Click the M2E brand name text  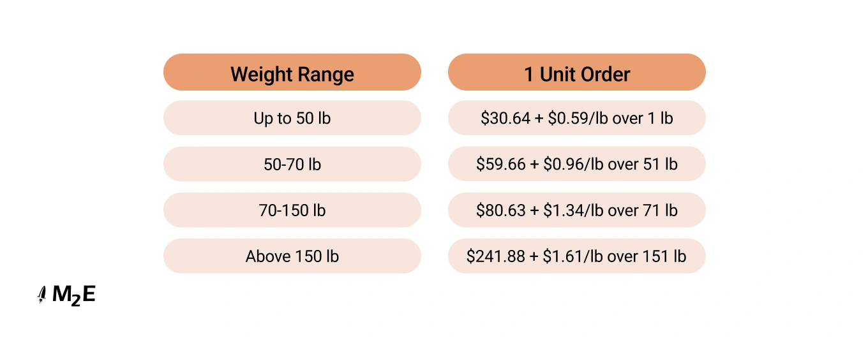point(74,295)
